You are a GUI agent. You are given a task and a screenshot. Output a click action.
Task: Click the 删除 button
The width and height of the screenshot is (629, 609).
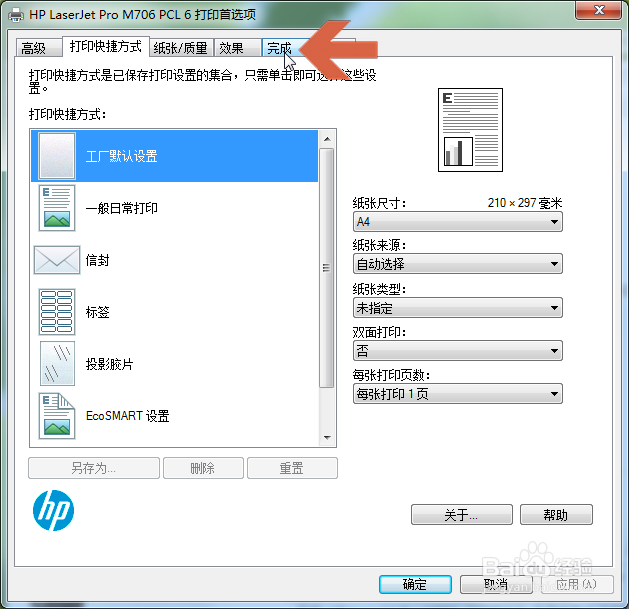click(x=203, y=468)
